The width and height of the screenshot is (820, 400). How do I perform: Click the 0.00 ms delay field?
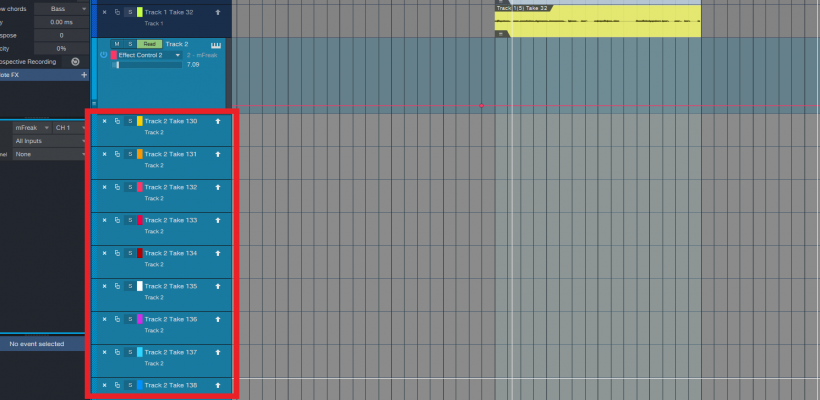(x=62, y=22)
